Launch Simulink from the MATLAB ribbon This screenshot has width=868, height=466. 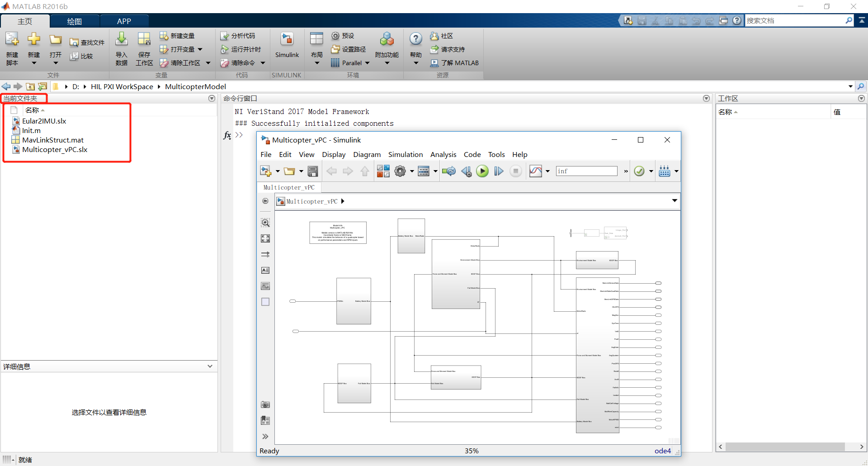pos(287,45)
